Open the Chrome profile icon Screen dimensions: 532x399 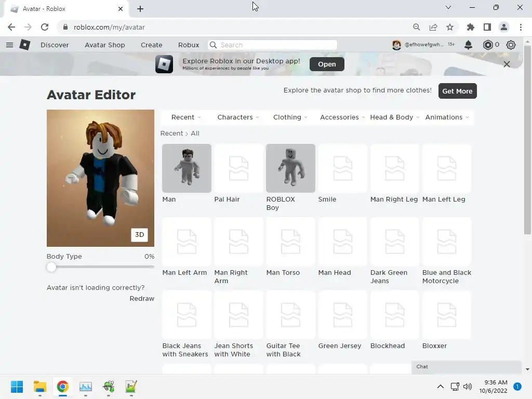(504, 27)
